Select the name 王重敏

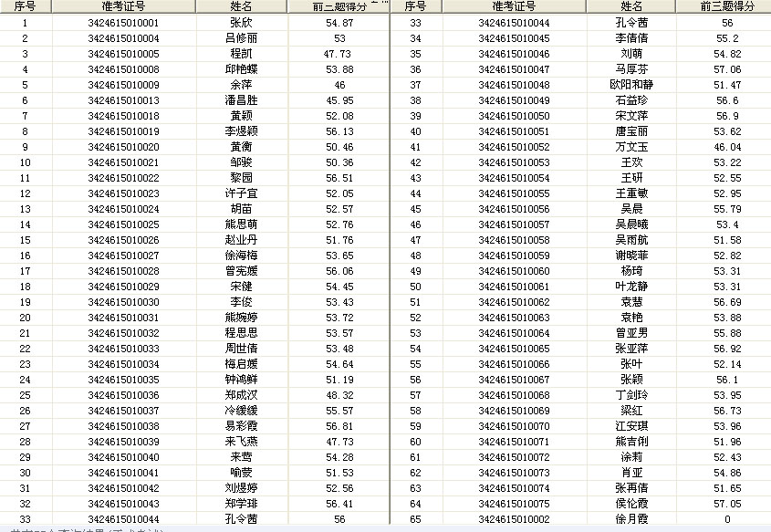[x=631, y=193]
